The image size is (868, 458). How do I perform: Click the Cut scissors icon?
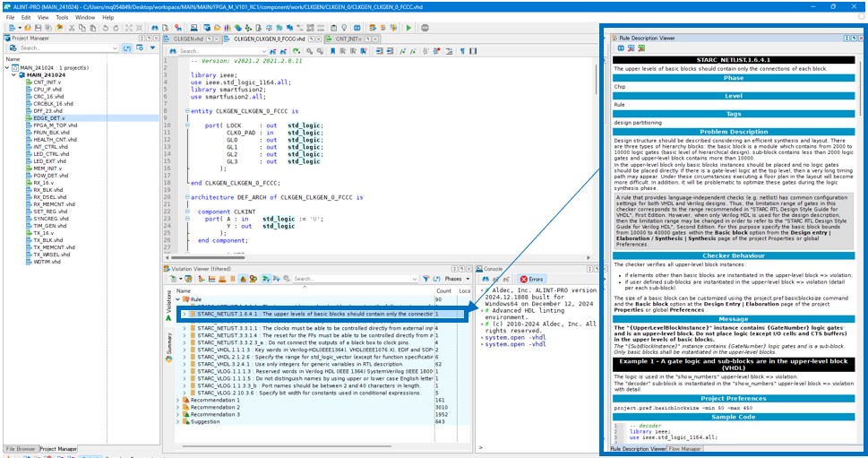(x=72, y=28)
